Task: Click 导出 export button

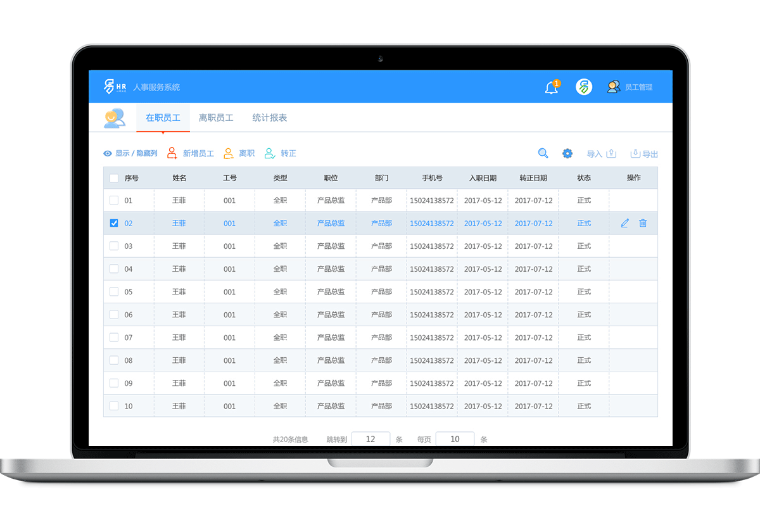Action: [644, 154]
